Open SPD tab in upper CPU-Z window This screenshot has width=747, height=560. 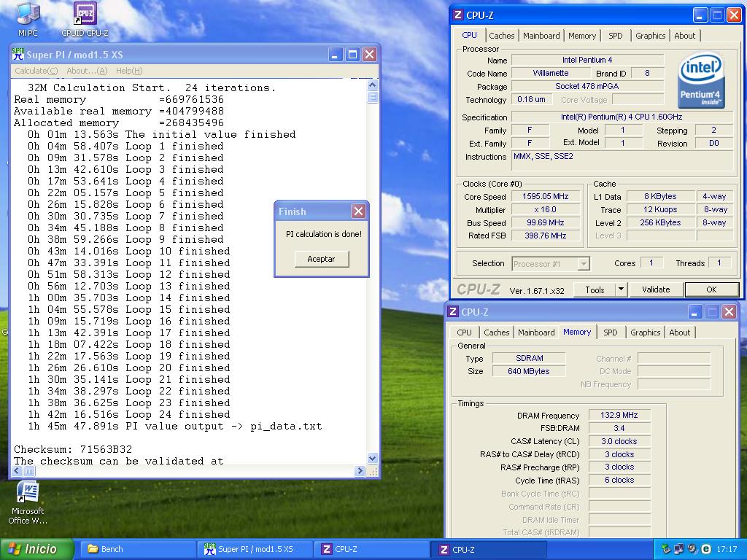click(616, 36)
